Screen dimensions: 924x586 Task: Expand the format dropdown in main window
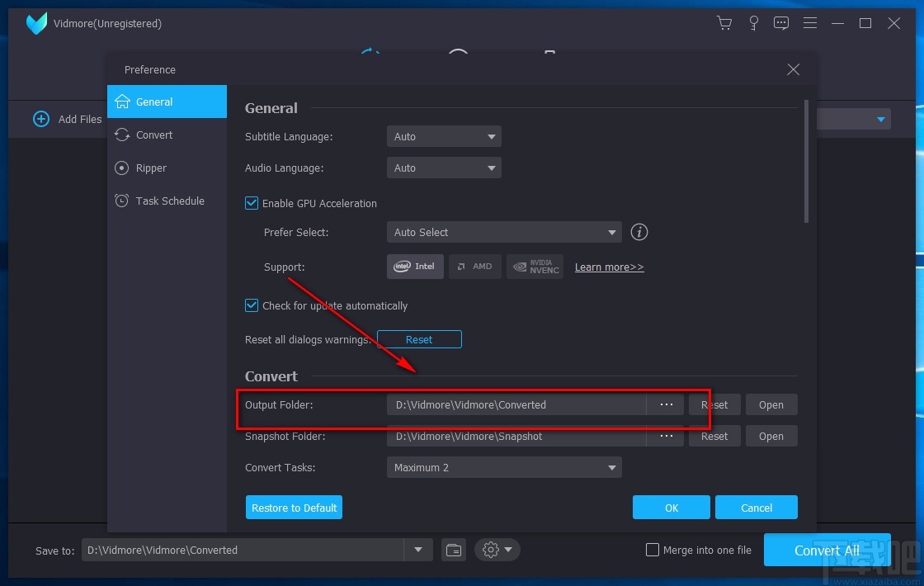[881, 119]
